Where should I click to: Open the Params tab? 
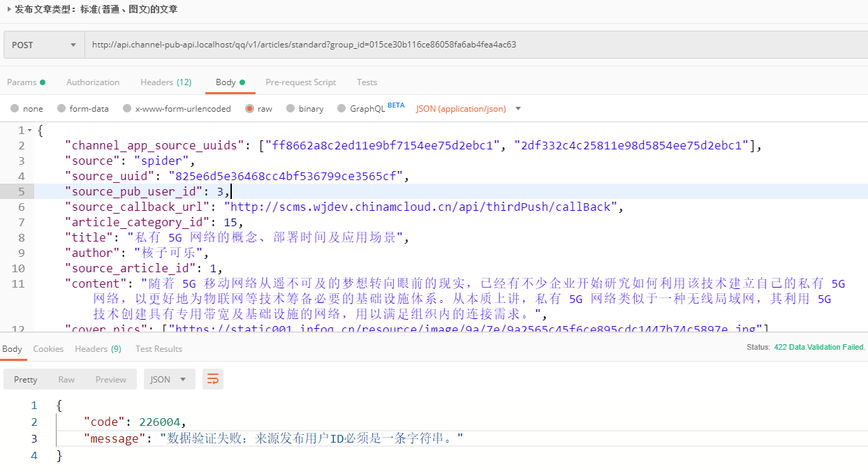point(26,82)
